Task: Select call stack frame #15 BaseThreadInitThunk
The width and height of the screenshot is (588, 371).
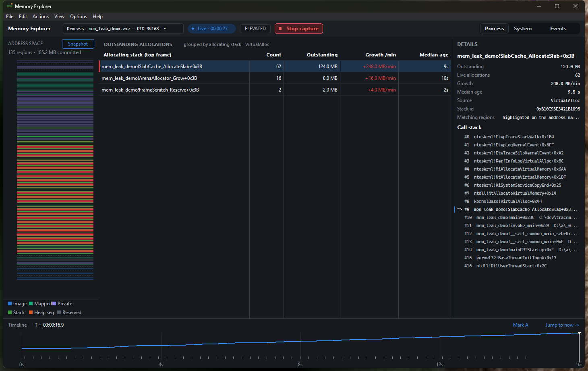Action: [x=518, y=258]
